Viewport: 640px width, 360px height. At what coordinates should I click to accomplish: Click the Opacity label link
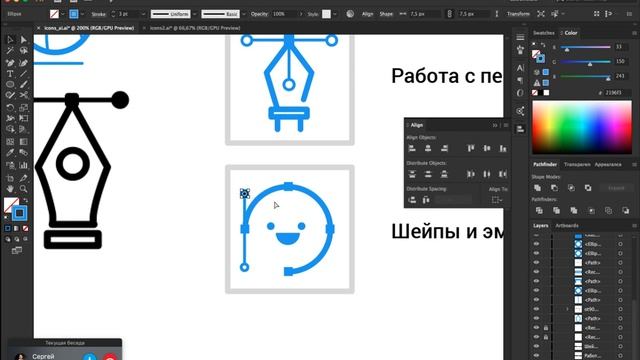coord(259,14)
